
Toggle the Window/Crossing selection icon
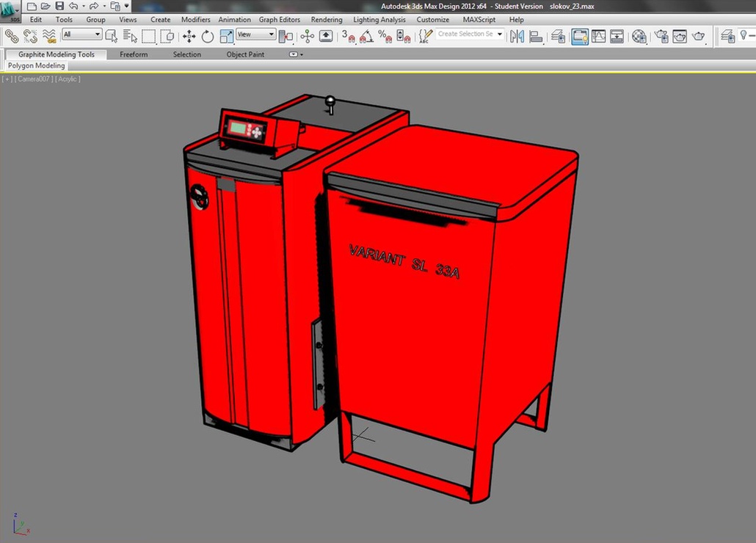[167, 36]
